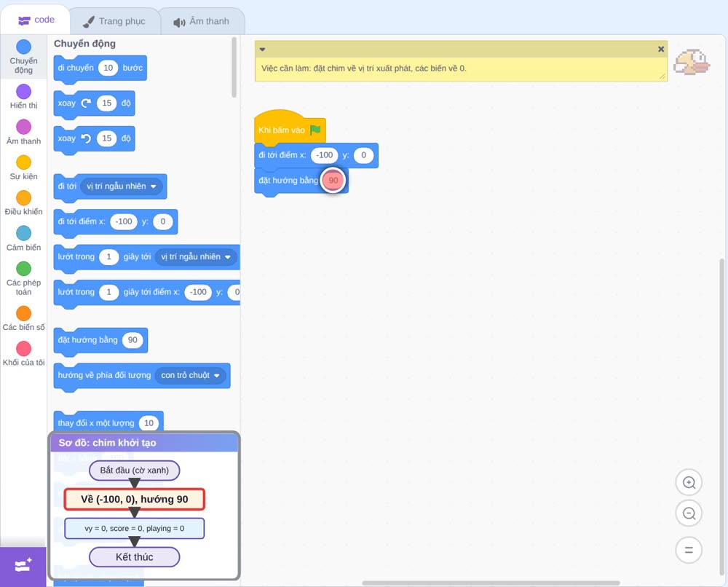Screen dimensions: 728x587
Task: Zoom out the workspace
Action: pyautogui.click(x=689, y=513)
